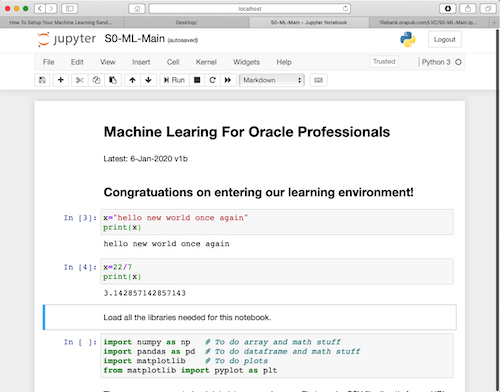Run the selected cell

pyautogui.click(x=174, y=80)
